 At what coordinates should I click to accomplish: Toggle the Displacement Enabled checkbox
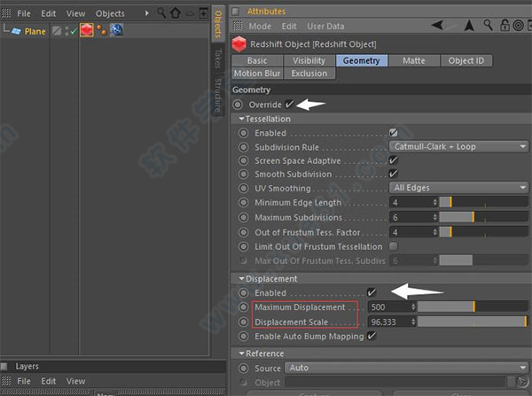point(372,292)
